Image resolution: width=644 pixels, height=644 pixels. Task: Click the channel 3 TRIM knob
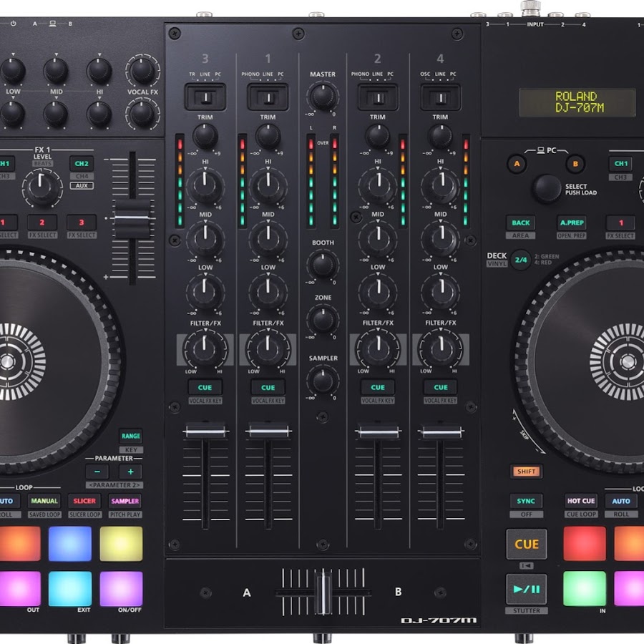(x=205, y=136)
